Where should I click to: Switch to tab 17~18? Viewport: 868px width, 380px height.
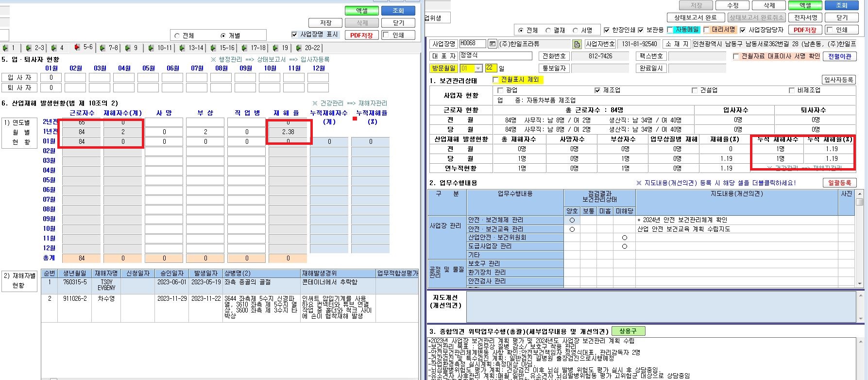pyautogui.click(x=254, y=48)
